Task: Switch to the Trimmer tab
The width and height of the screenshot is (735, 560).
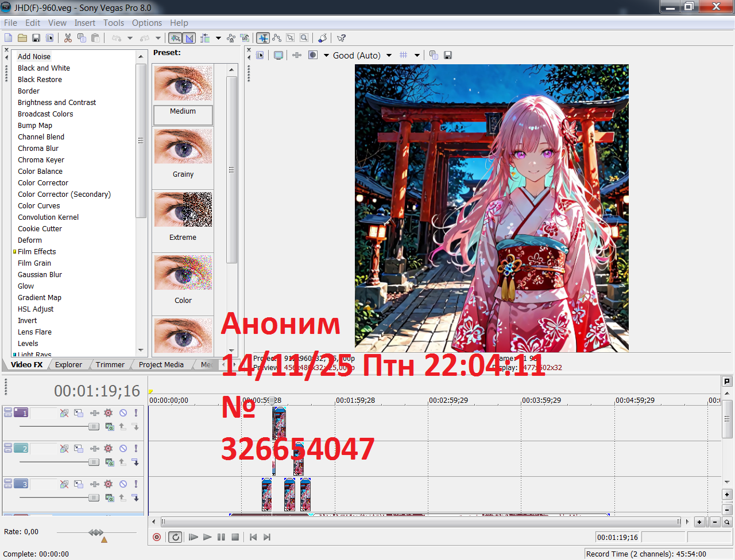Action: (x=110, y=364)
